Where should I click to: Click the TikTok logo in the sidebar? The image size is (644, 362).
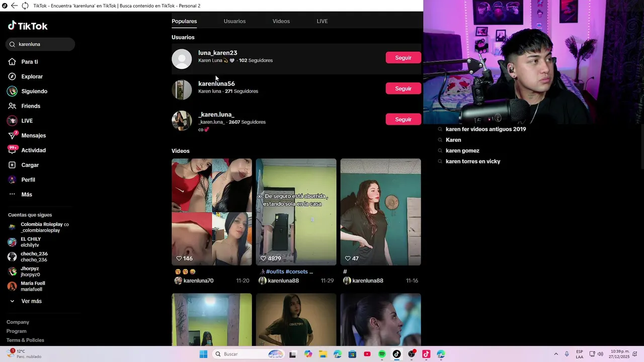tap(28, 26)
